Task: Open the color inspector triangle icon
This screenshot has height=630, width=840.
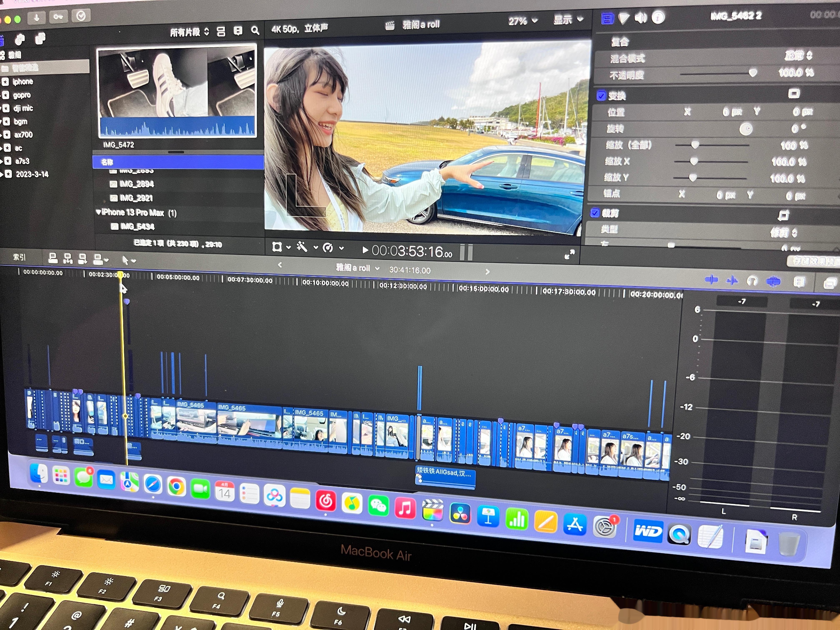Action: (x=623, y=18)
